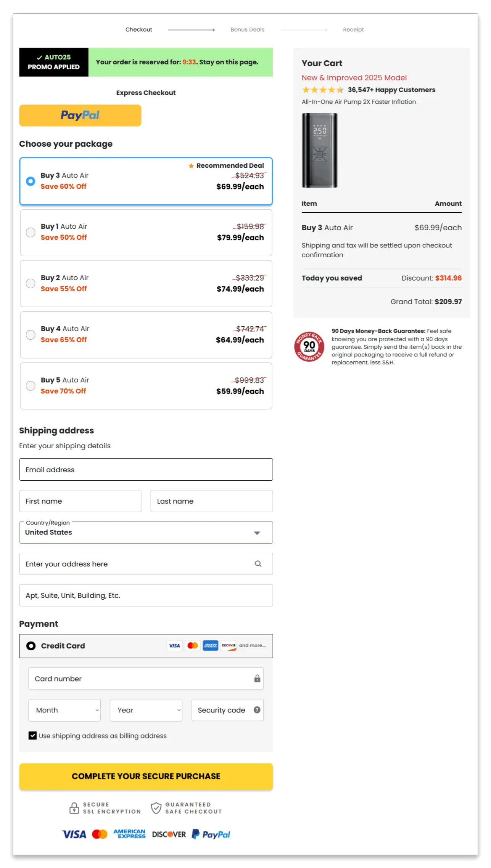The image size is (491, 868).
Task: Focus the Apt, Suite, Unit, Building field
Action: click(146, 595)
